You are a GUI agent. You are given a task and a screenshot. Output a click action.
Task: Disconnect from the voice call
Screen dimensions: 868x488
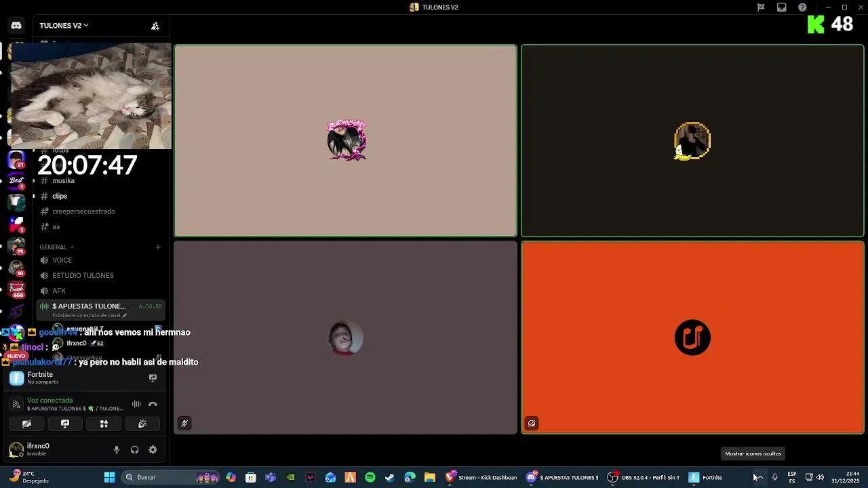(153, 404)
